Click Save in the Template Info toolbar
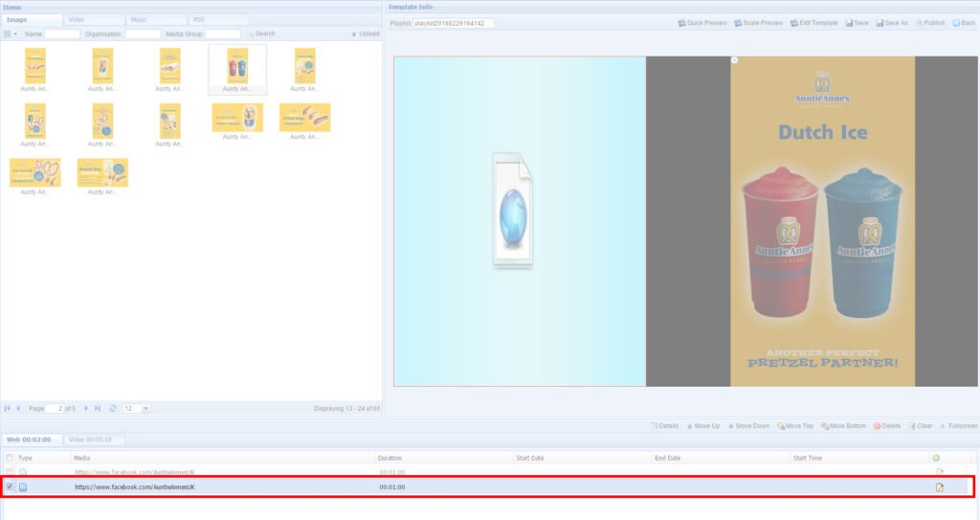Image resolution: width=980 pixels, height=520 pixels. point(857,22)
